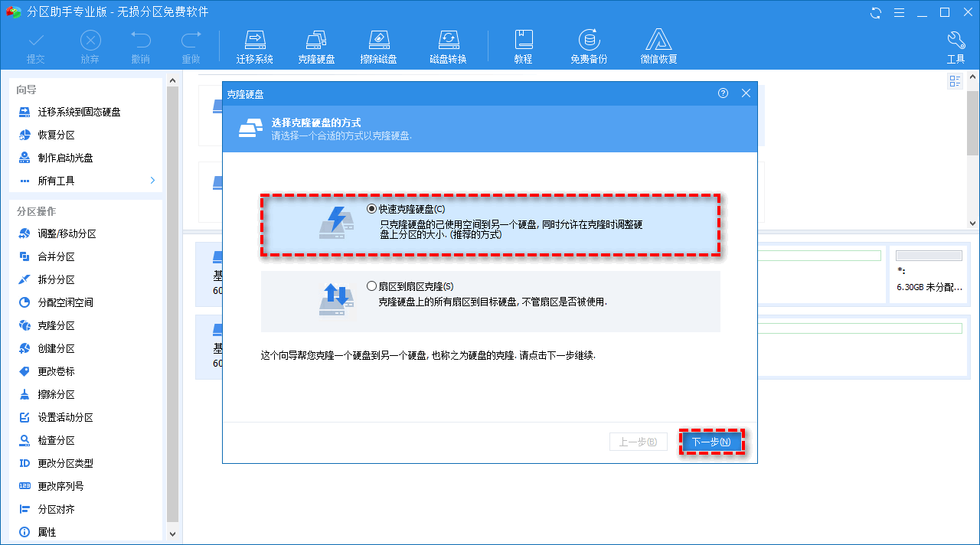Click the help icon in dialog title
The height and width of the screenshot is (545, 980).
point(723,93)
